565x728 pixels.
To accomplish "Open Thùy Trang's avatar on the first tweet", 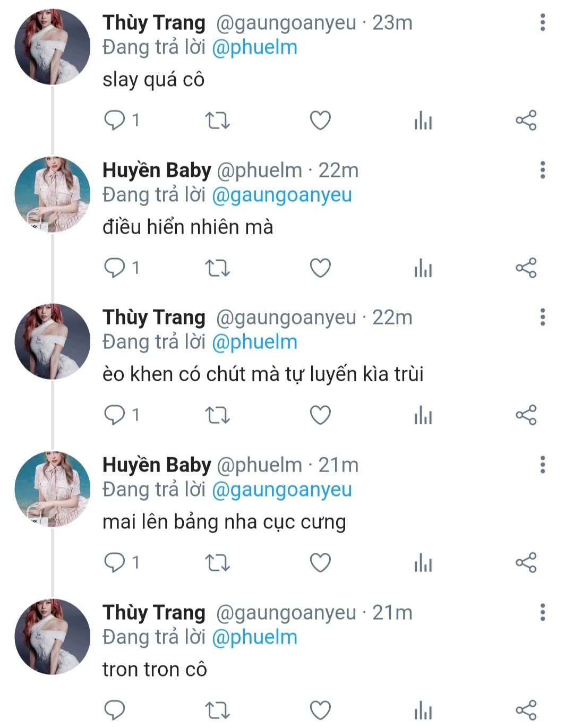I will (x=53, y=47).
